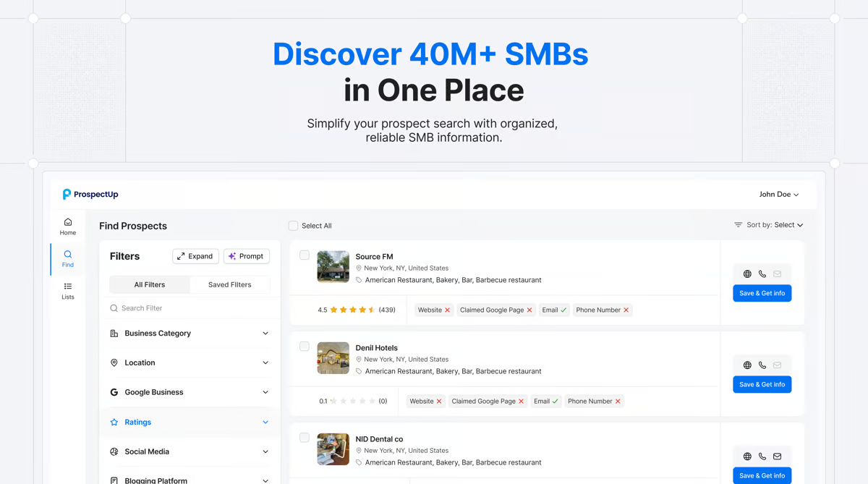Click the Location pin icon in filters
The height and width of the screenshot is (484, 868).
click(x=114, y=362)
